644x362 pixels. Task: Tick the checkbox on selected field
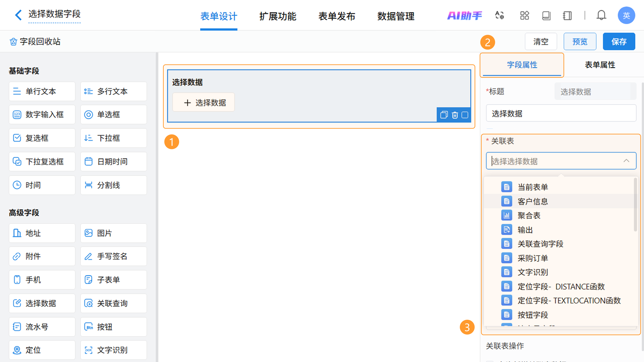pos(465,115)
